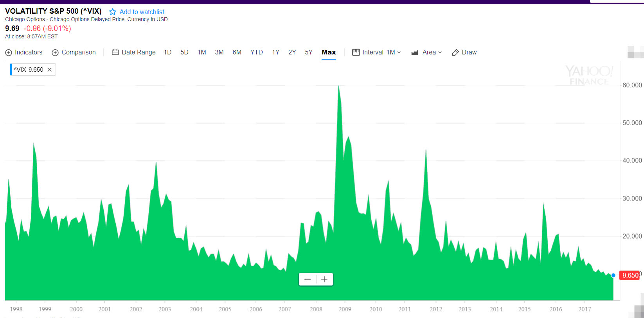
Task: Zoom out with the minus button
Action: tap(308, 279)
